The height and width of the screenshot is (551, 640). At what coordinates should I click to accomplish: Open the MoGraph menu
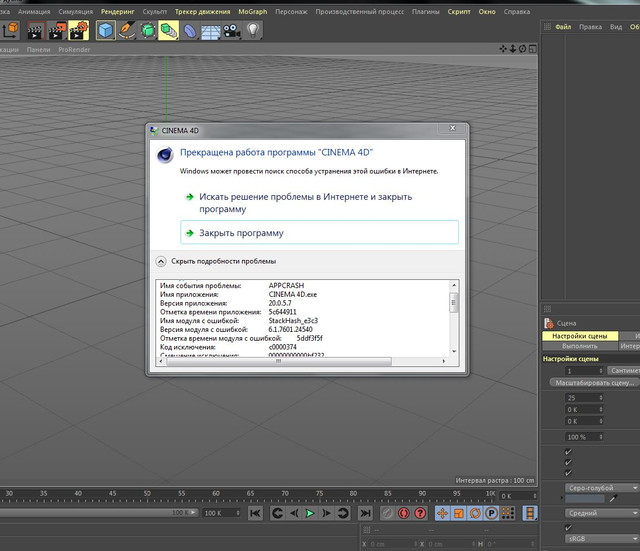(x=253, y=12)
